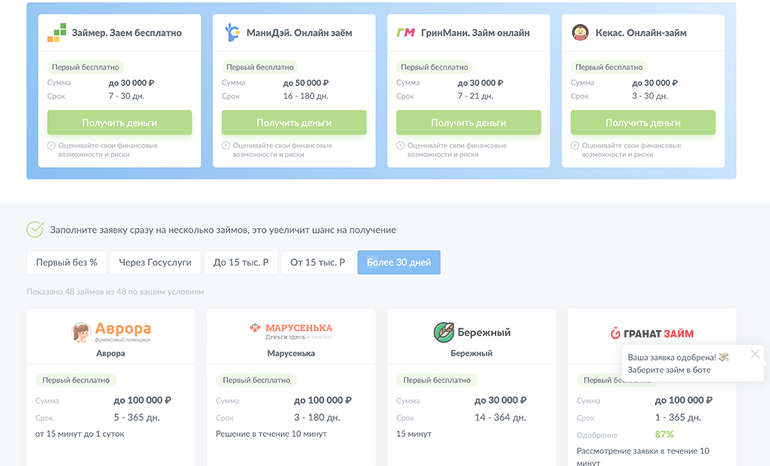770x466 pixels.
Task: Open 'Займер. Заем бесплатно' title
Action: point(127,33)
